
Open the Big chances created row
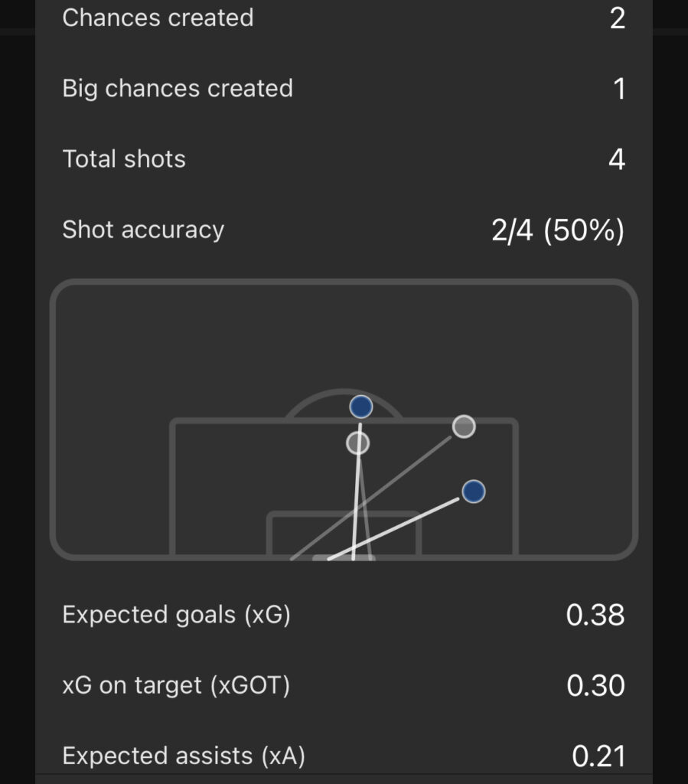coord(344,89)
